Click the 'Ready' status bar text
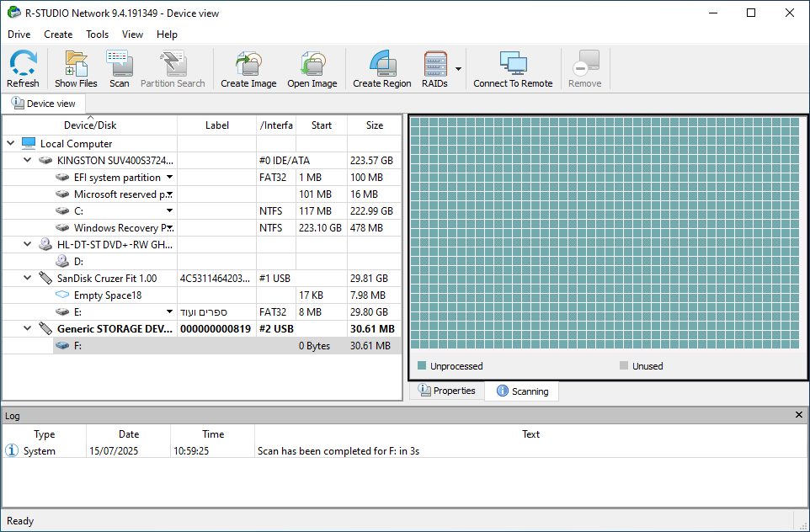Screen dimensions: 810x532 [20, 521]
